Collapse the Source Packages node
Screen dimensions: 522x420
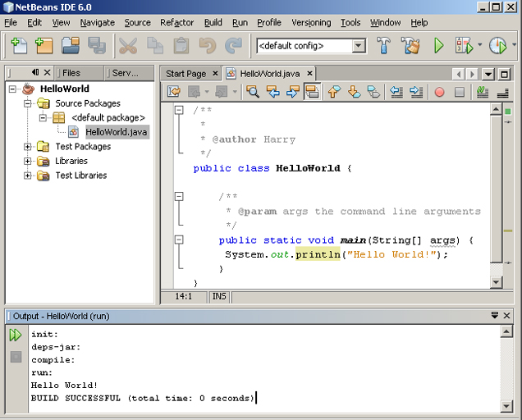point(28,103)
